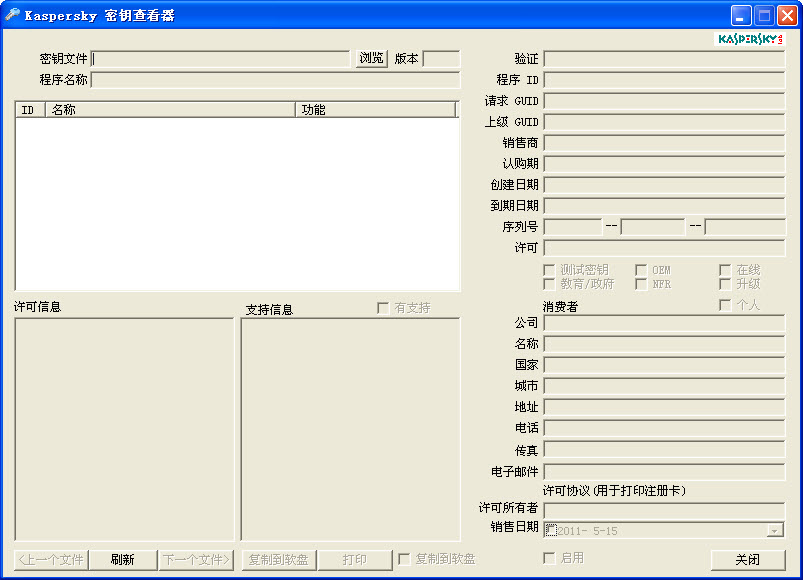Click the 请求 GUID field

664,101
